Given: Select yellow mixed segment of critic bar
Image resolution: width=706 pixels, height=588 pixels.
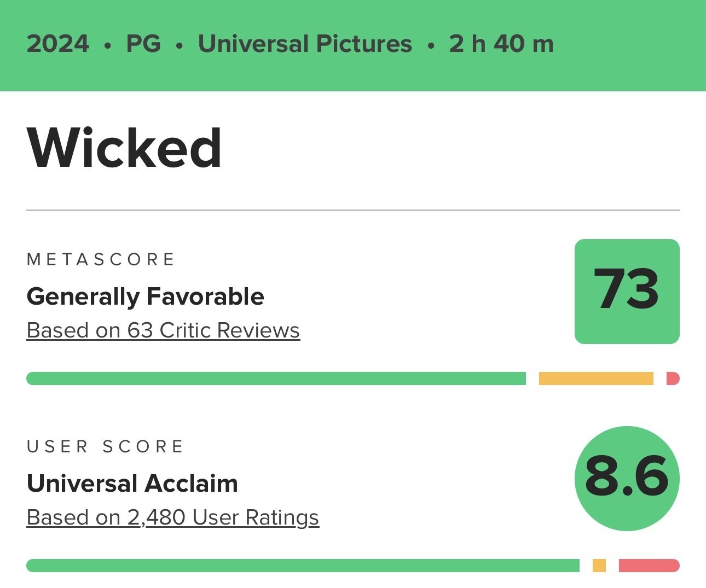Looking at the screenshot, I should [596, 379].
